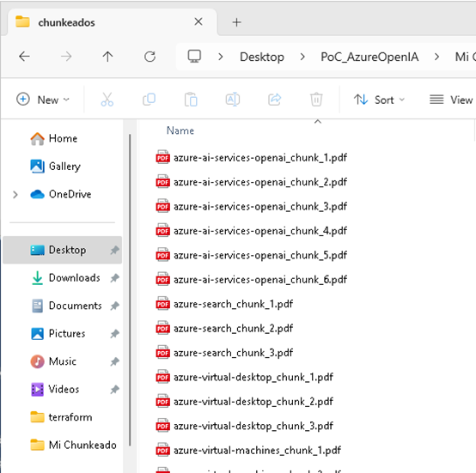Screen dimensions: 476x473
Task: Select azure-search_chunk_3.pdf file
Action: click(224, 353)
